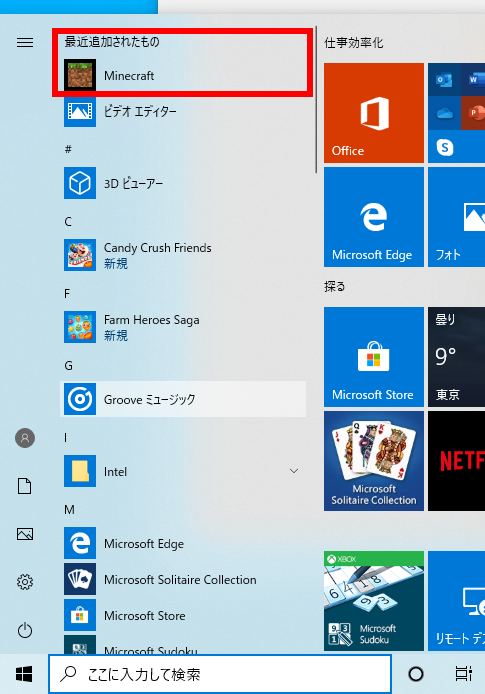
Task: Open the Microsoft Solitaire Collection tile
Action: coord(374,461)
